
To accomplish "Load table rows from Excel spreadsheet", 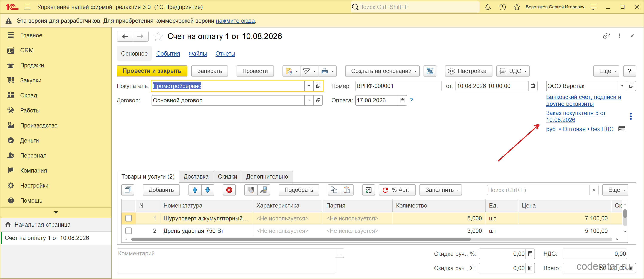I will point(369,190).
